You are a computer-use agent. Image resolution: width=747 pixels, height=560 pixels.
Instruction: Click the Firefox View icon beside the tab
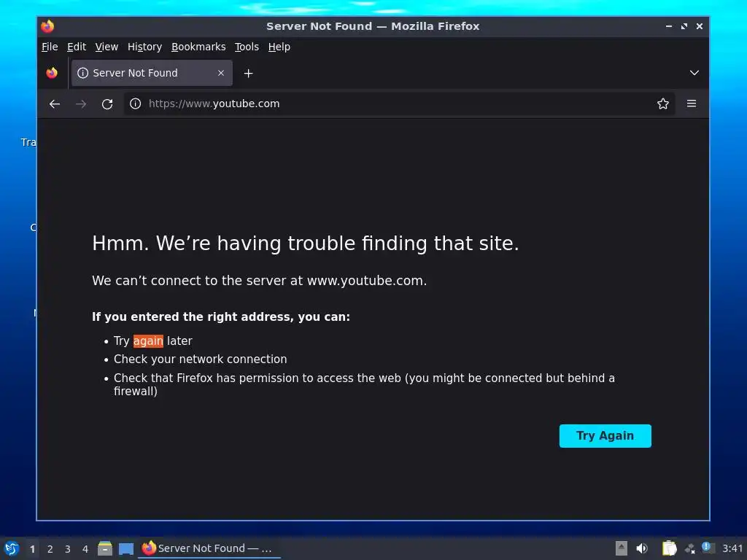52,73
